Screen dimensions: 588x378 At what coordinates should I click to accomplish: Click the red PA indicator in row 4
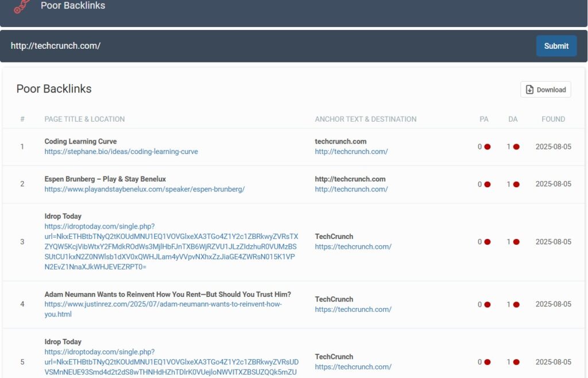(x=487, y=304)
